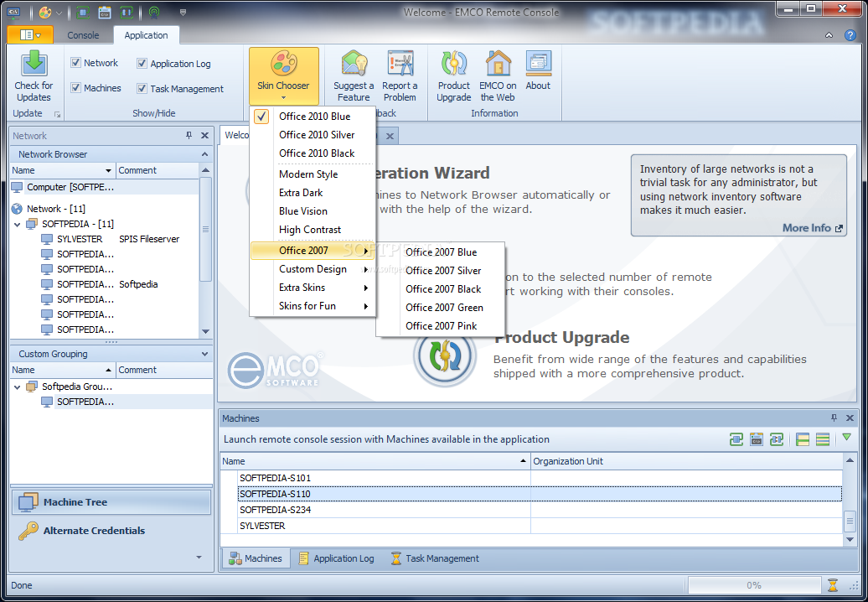This screenshot has height=602, width=868.
Task: Click Suggest a Feature lightbulb icon
Action: 354,63
